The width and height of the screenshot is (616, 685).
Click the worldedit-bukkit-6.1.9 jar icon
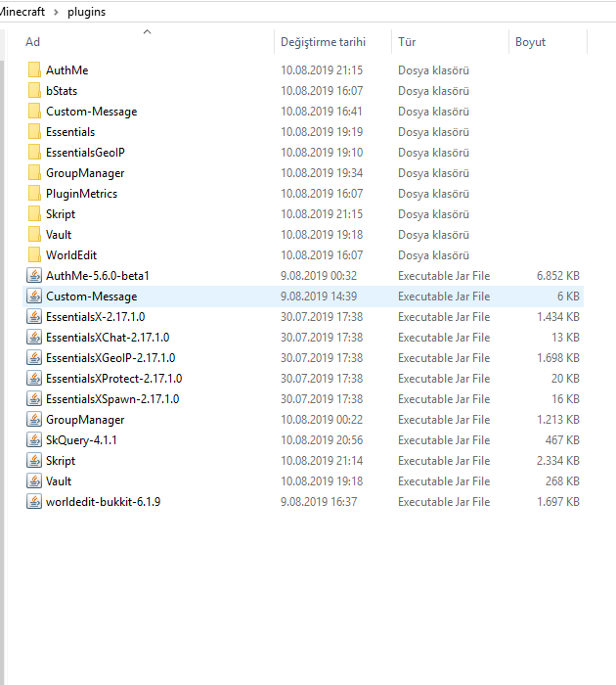coord(34,501)
